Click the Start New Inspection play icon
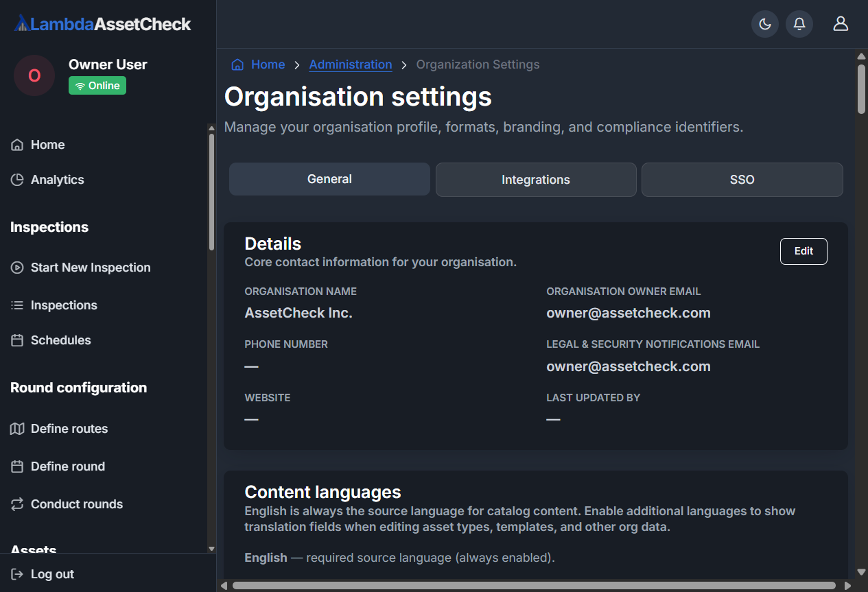The image size is (868, 592). pos(17,268)
